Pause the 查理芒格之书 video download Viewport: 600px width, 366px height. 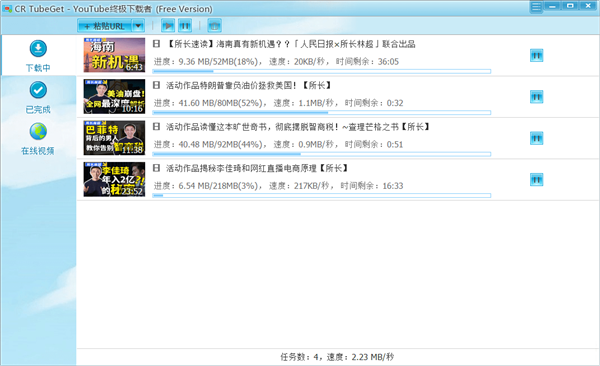click(536, 139)
